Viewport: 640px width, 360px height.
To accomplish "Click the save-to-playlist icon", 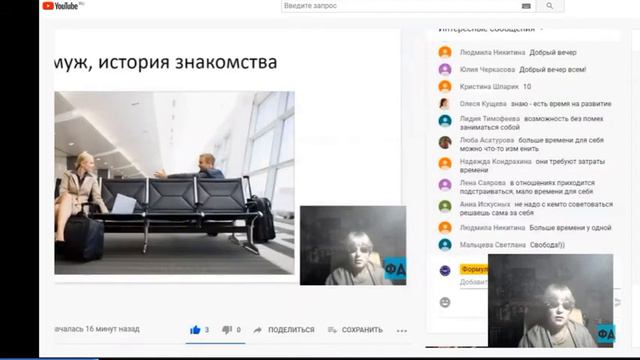I will tap(332, 330).
